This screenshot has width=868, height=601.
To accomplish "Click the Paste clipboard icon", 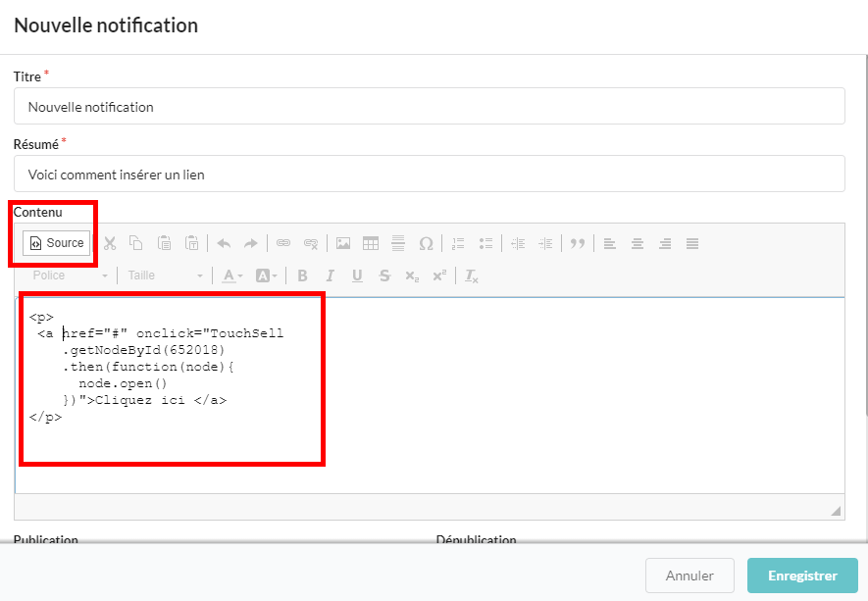I will (x=164, y=243).
